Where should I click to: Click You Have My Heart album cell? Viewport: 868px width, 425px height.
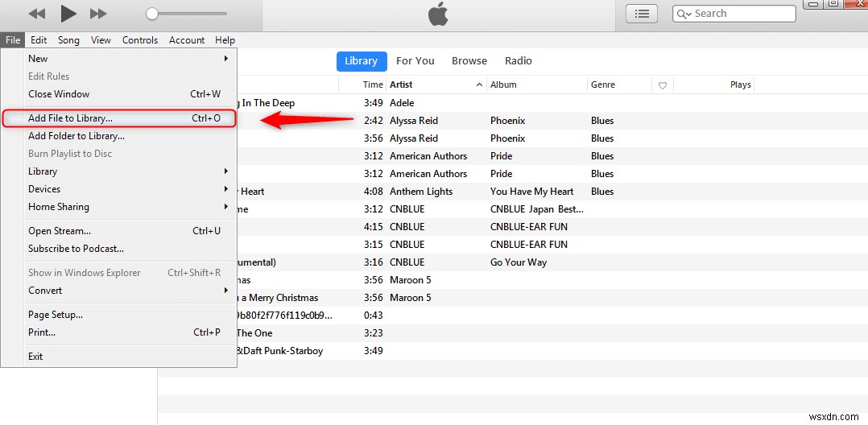(x=532, y=192)
